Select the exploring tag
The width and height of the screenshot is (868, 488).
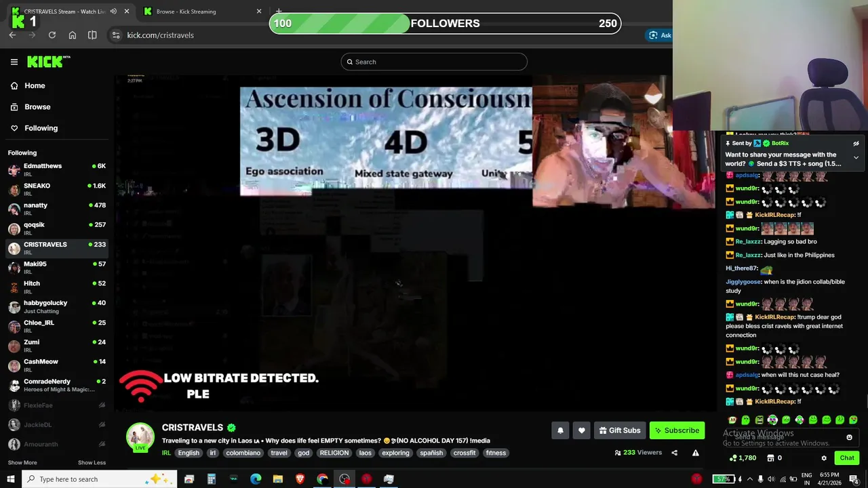coord(395,453)
